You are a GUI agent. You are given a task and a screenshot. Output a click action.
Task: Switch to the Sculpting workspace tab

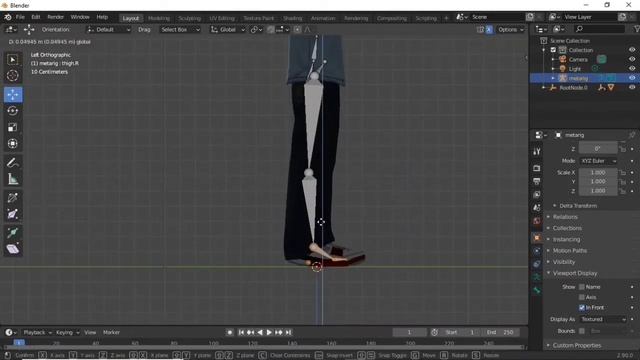[189, 18]
